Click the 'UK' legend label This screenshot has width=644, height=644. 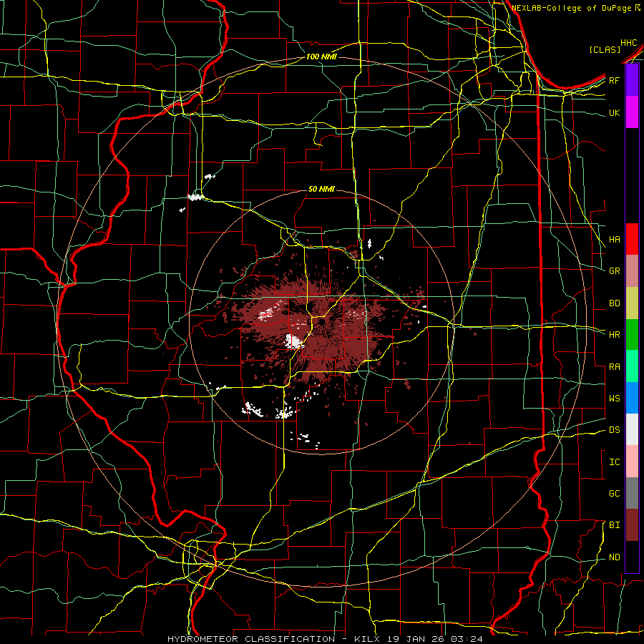pyautogui.click(x=614, y=112)
